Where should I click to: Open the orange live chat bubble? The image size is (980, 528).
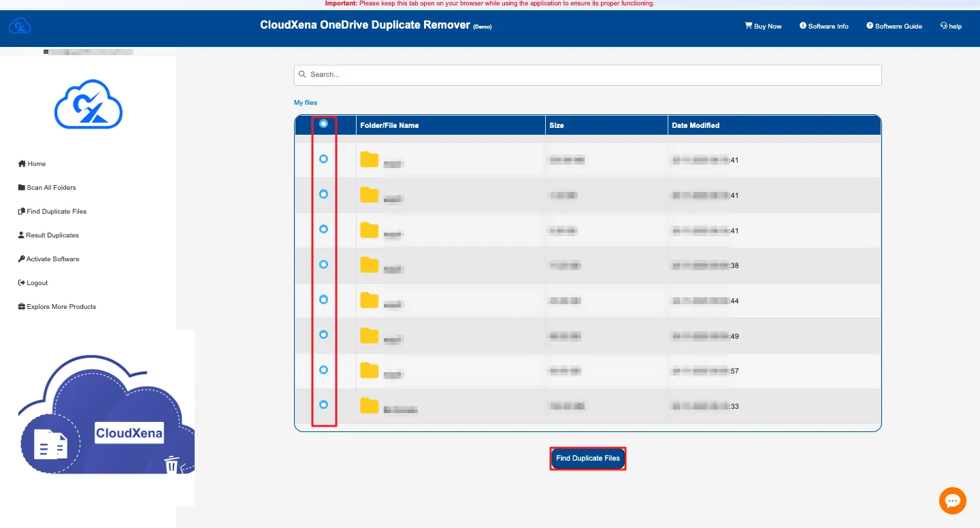coord(952,501)
